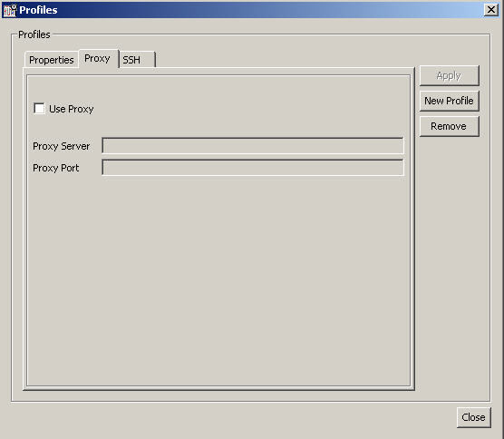Focus the Proxy Port input field
The width and height of the screenshot is (504, 439).
coord(253,168)
